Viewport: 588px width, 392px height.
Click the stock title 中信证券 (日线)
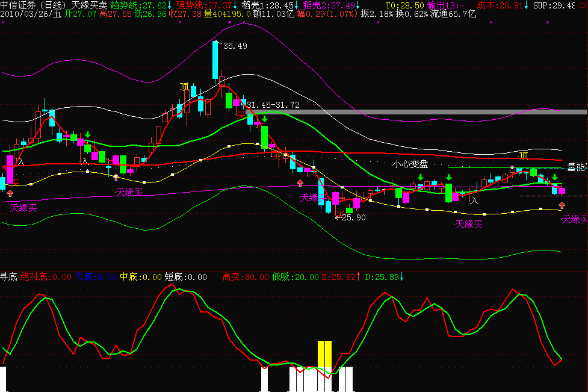point(34,5)
